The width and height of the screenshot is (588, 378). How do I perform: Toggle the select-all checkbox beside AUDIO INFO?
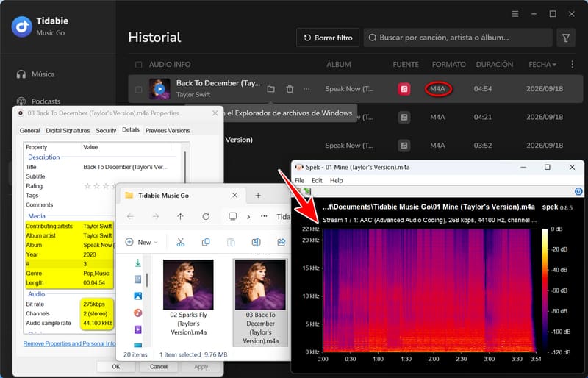point(138,65)
